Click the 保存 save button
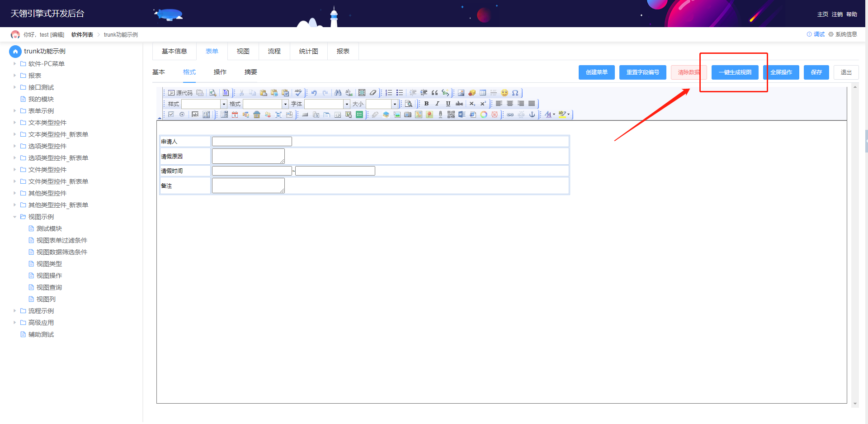The height and width of the screenshot is (424, 868). (x=816, y=72)
